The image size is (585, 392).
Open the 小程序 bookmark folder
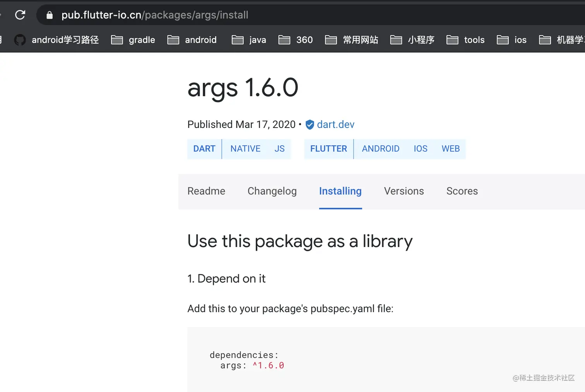pos(412,40)
